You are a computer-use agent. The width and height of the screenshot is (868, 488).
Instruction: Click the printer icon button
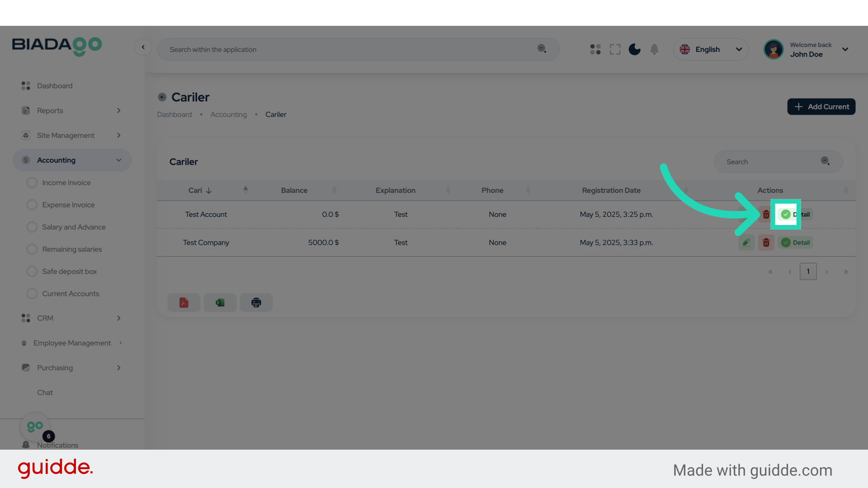[x=256, y=303]
